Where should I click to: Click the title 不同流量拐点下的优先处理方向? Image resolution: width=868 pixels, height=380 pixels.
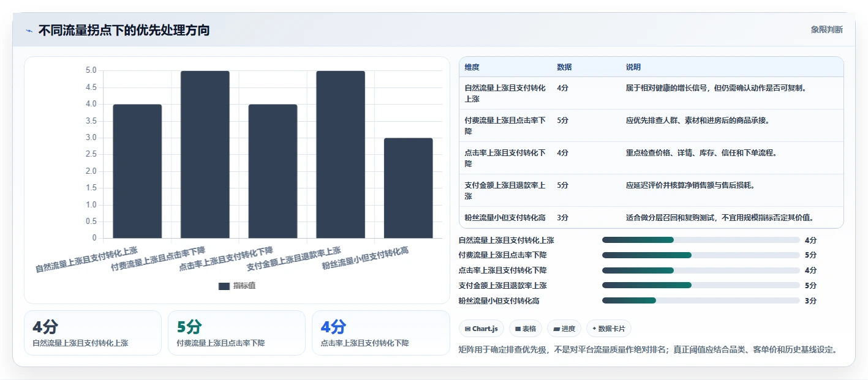coord(124,30)
